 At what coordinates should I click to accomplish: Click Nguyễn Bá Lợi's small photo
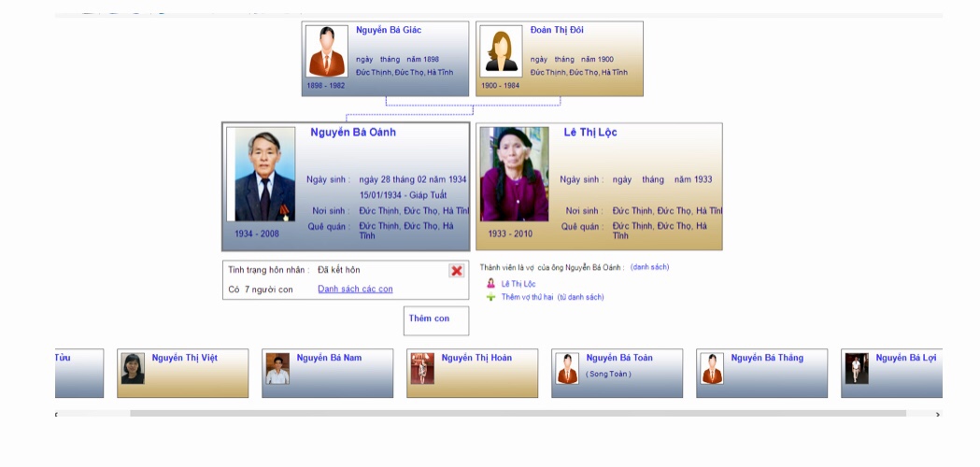click(x=857, y=369)
